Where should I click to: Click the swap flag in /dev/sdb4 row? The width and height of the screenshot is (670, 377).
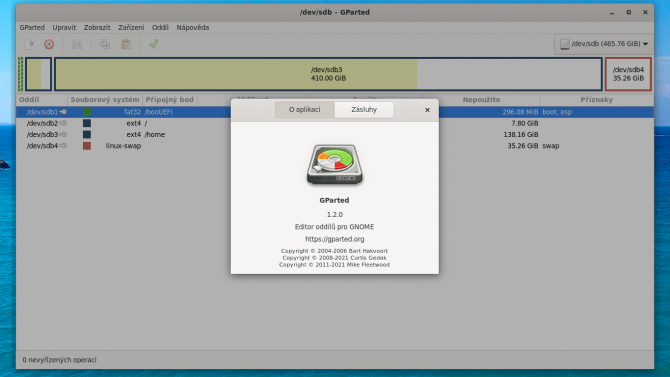tap(551, 146)
